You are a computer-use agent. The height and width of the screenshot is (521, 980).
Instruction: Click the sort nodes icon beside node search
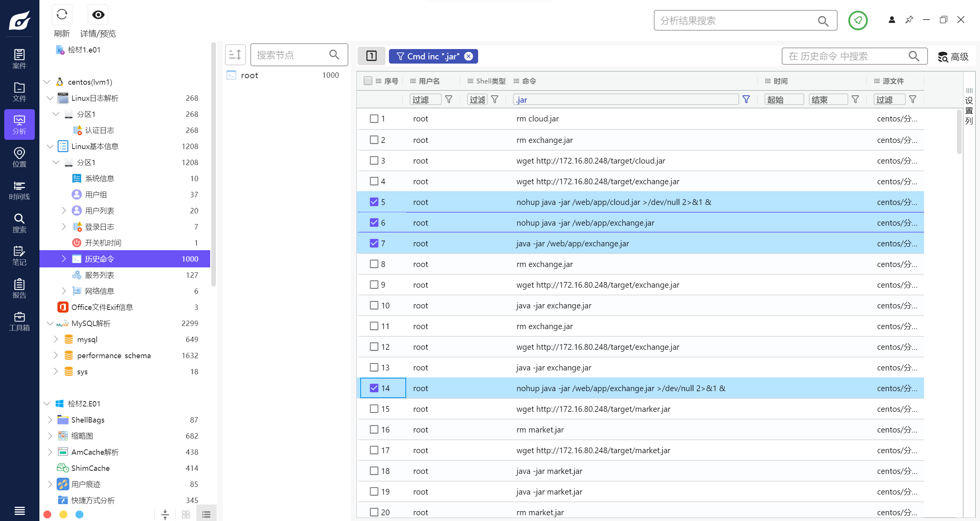(235, 55)
